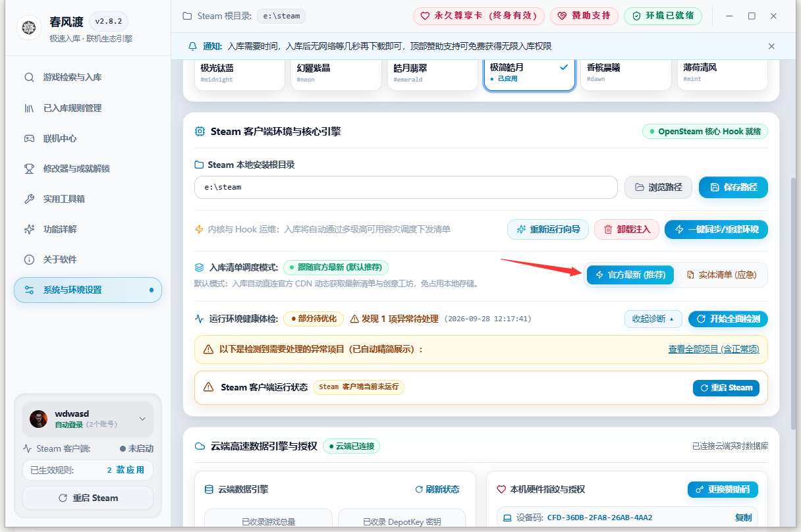
Task: Click sidebar 重启 Steam button
Action: 88,498
